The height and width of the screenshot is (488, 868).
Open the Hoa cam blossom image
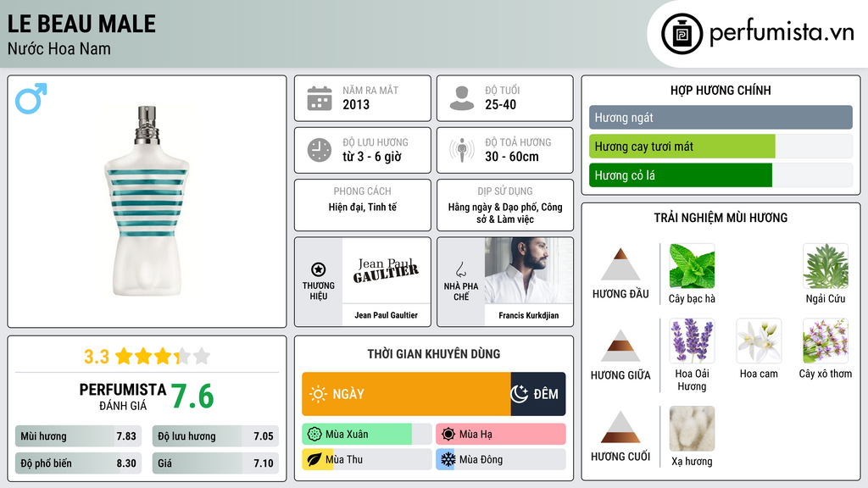coord(759,341)
